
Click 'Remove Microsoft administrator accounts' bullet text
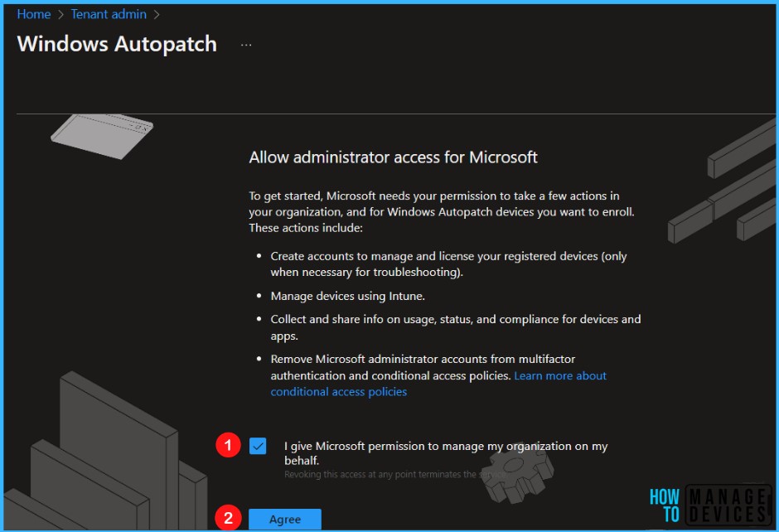point(438,375)
